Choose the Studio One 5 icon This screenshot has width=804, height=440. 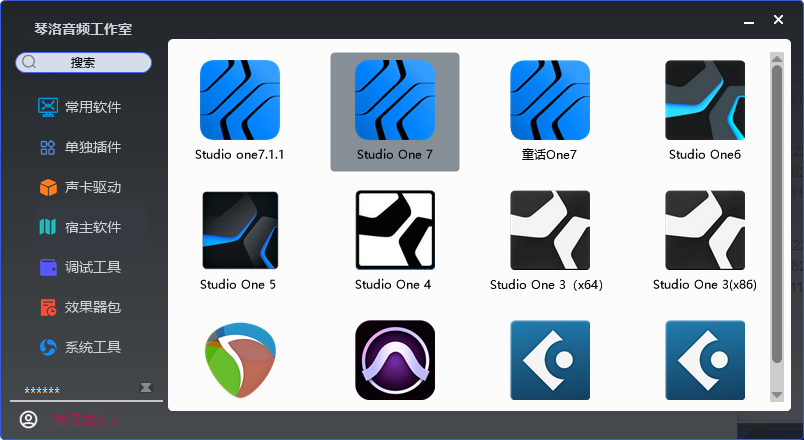point(240,230)
